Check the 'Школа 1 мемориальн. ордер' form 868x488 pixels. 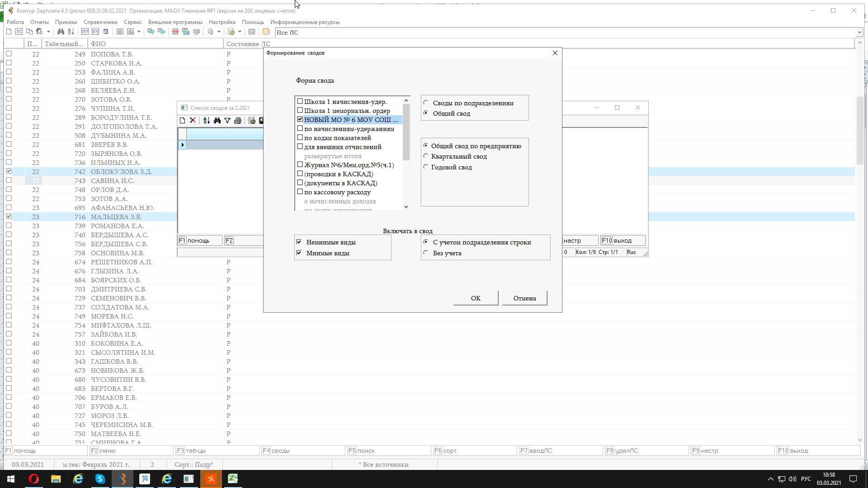(300, 110)
